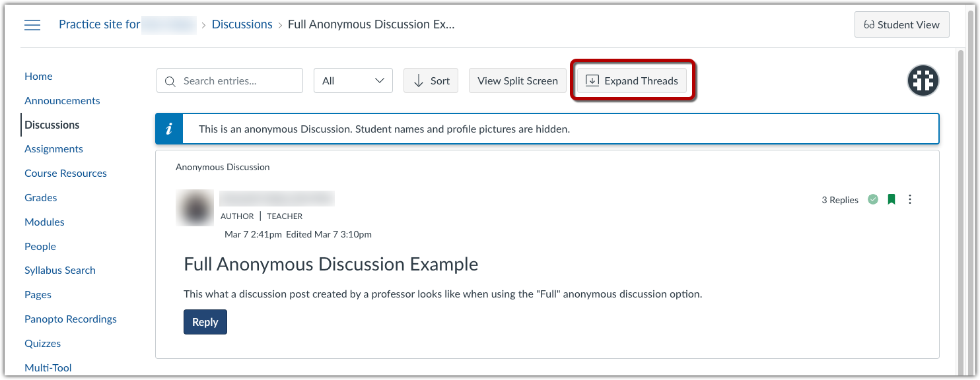Click the glasses icon in Student View button
980x380 pixels.
point(867,24)
